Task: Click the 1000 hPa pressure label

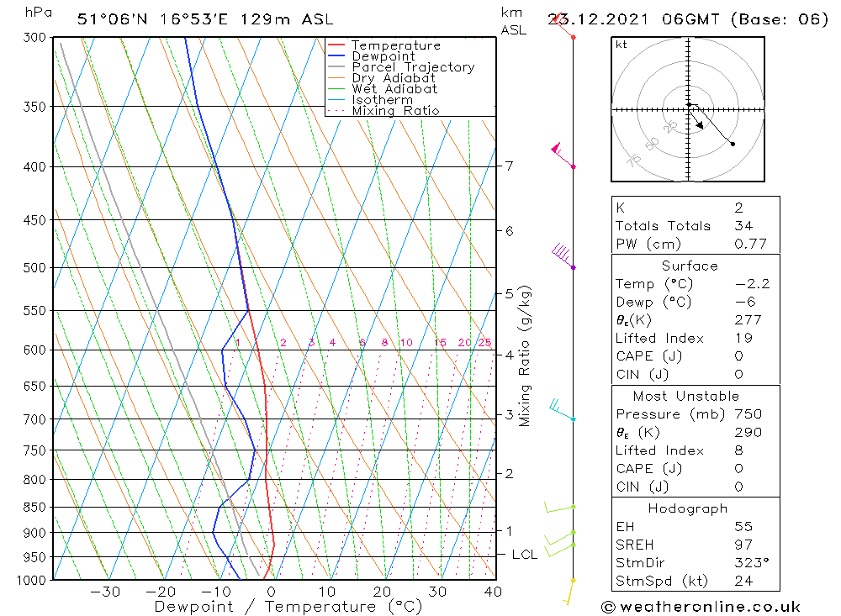Action: tap(31, 581)
